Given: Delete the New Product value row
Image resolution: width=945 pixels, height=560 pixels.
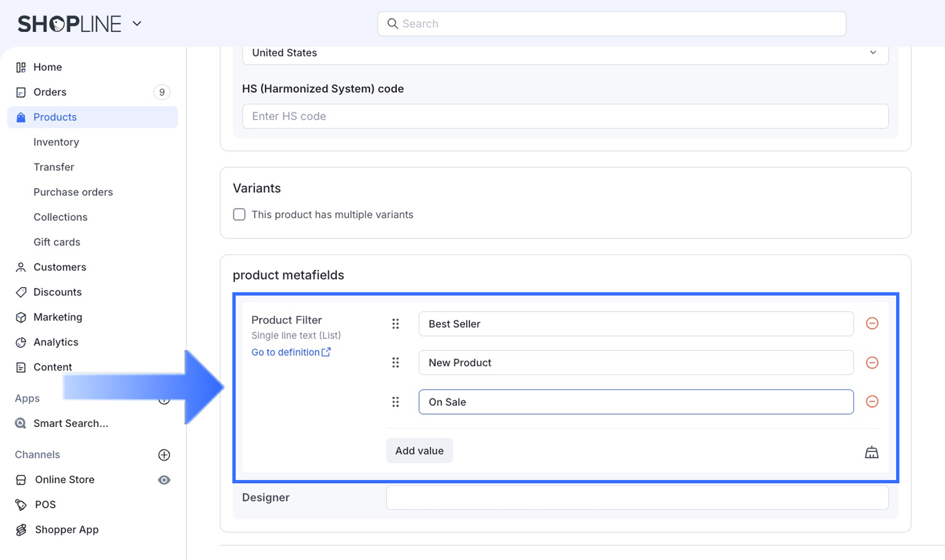Looking at the screenshot, I should [x=872, y=363].
